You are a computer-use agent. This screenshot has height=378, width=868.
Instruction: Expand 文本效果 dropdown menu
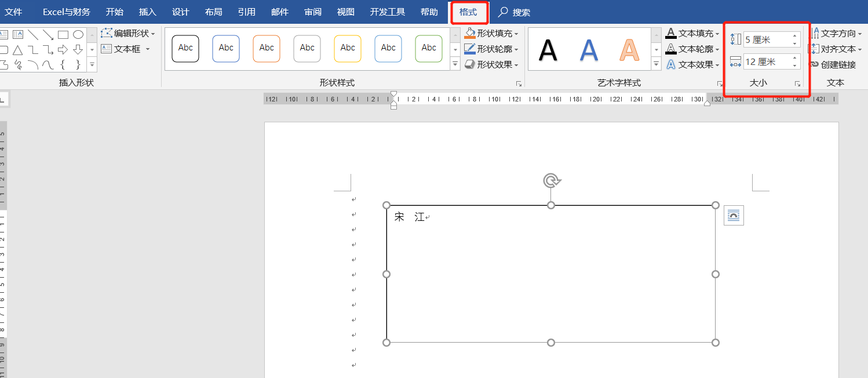click(717, 66)
